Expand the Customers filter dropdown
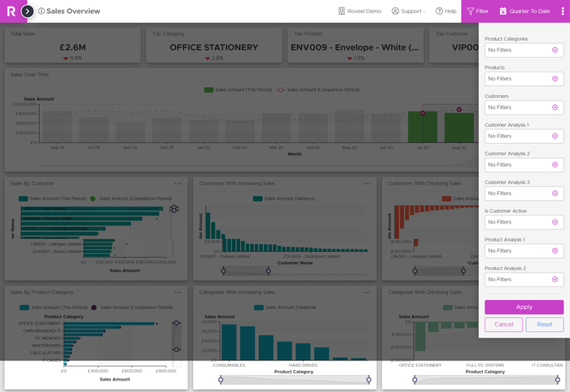The height and width of the screenshot is (392, 570). tap(524, 107)
